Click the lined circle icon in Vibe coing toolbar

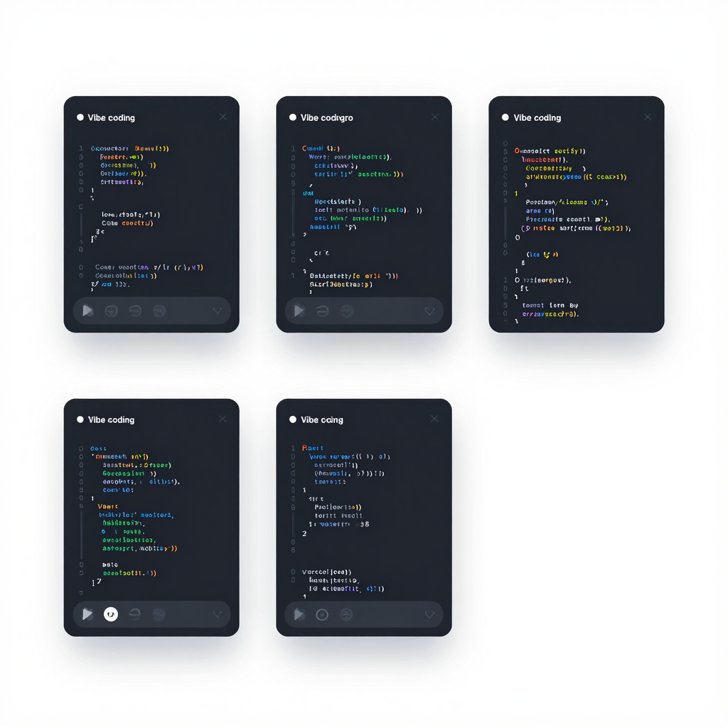[x=346, y=614]
